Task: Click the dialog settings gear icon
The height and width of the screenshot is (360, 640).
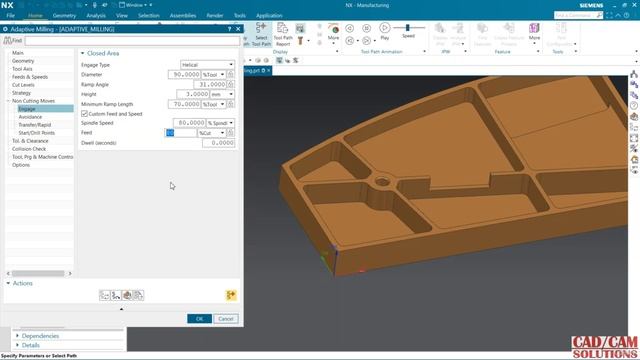Action: (5, 29)
